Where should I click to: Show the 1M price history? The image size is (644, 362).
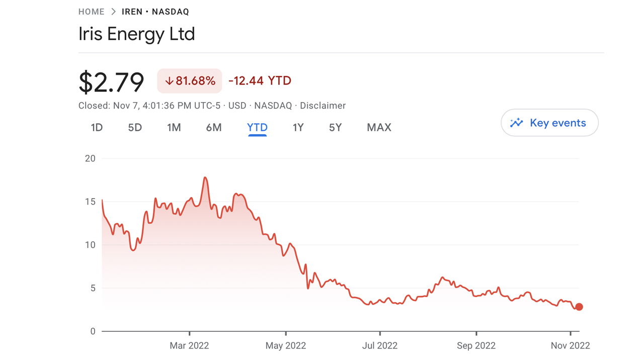pyautogui.click(x=174, y=128)
